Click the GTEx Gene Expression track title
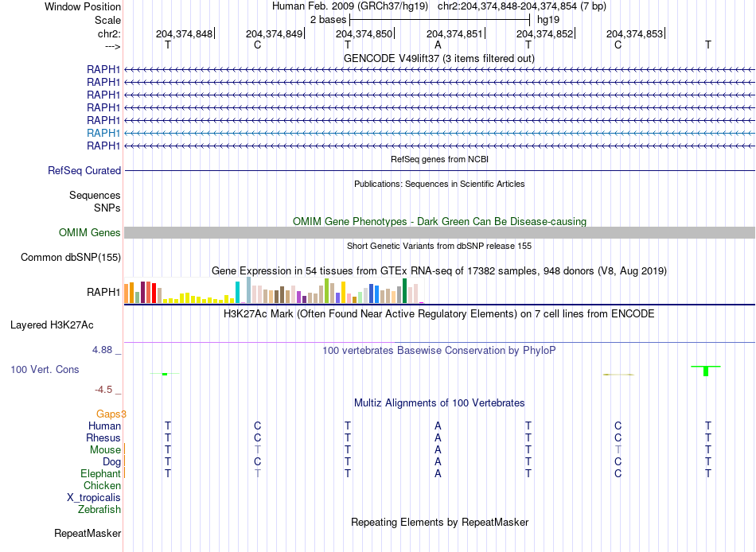The image size is (756, 552). point(439,271)
